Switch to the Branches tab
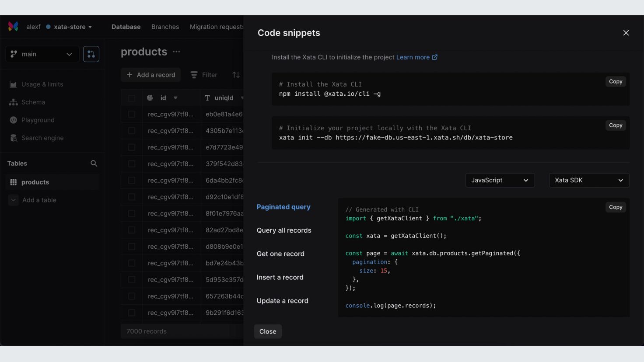This screenshot has height=362, width=644. pos(165,27)
